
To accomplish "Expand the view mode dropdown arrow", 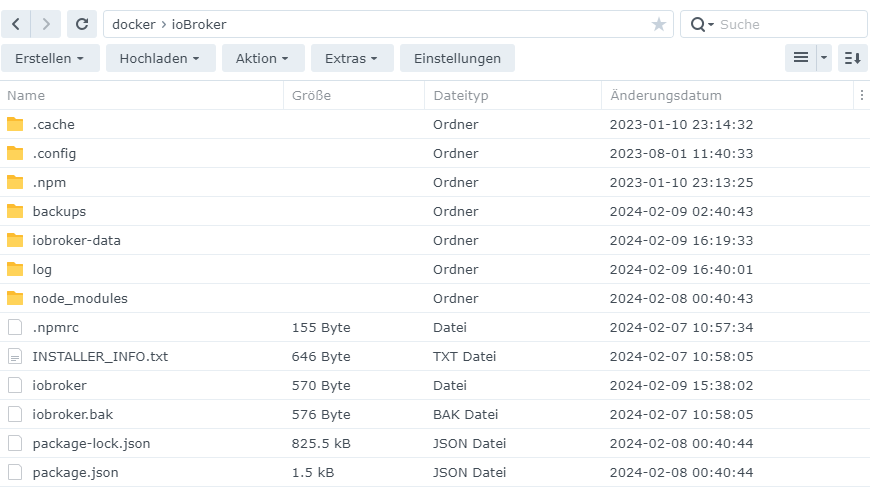I will pos(824,58).
